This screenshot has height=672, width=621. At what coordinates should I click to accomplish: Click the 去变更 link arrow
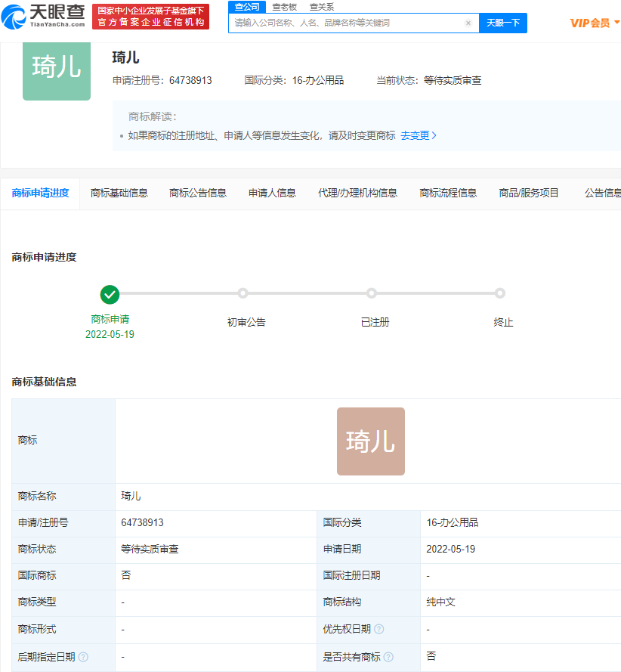pos(434,136)
